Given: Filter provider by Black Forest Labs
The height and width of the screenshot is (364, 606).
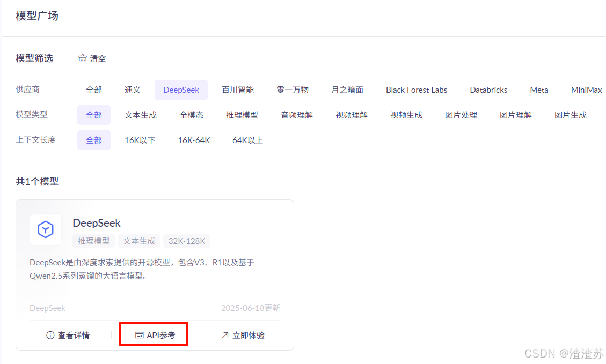Looking at the screenshot, I should click(x=417, y=90).
